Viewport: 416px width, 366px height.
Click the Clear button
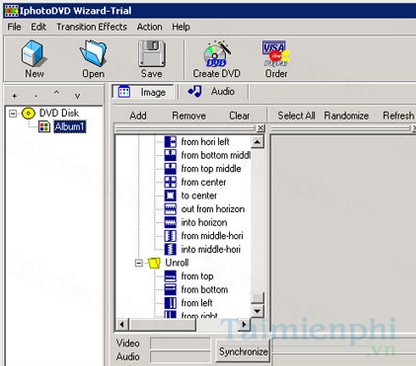pos(239,116)
